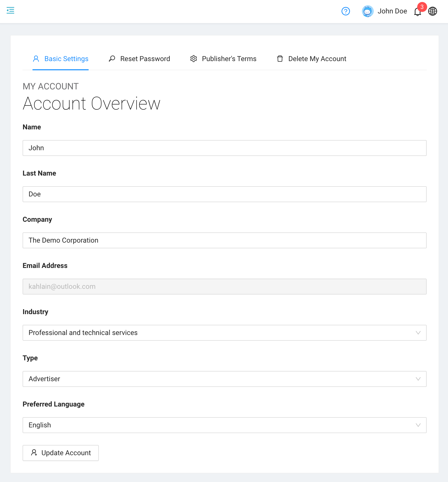
Task: Click the chevron arrow in Preferred Language field
Action: [x=418, y=425]
